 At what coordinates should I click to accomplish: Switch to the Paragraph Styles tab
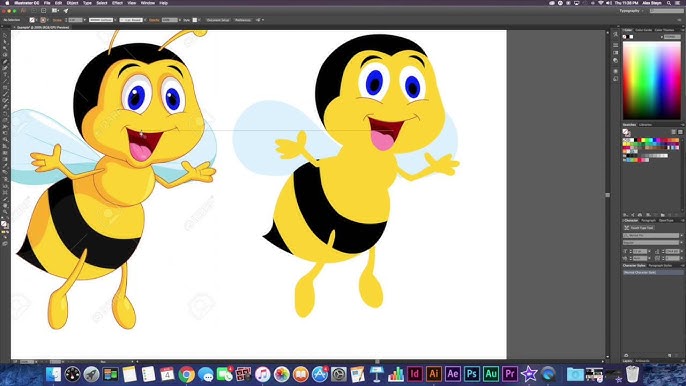coord(660,266)
